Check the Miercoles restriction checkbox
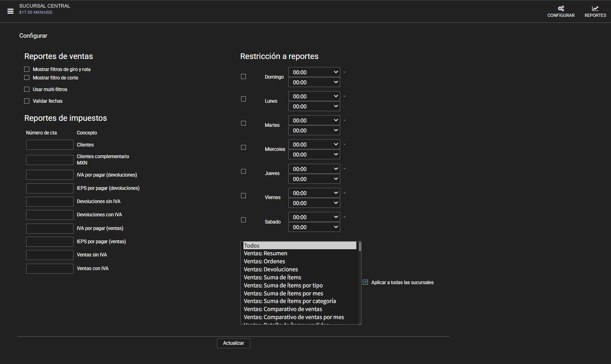 pos(243,148)
